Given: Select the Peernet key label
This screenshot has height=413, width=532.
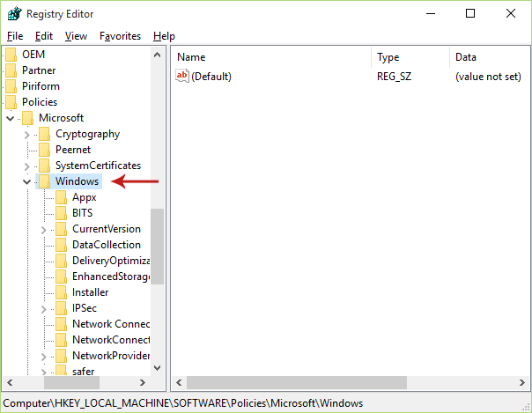Looking at the screenshot, I should pyautogui.click(x=73, y=150).
